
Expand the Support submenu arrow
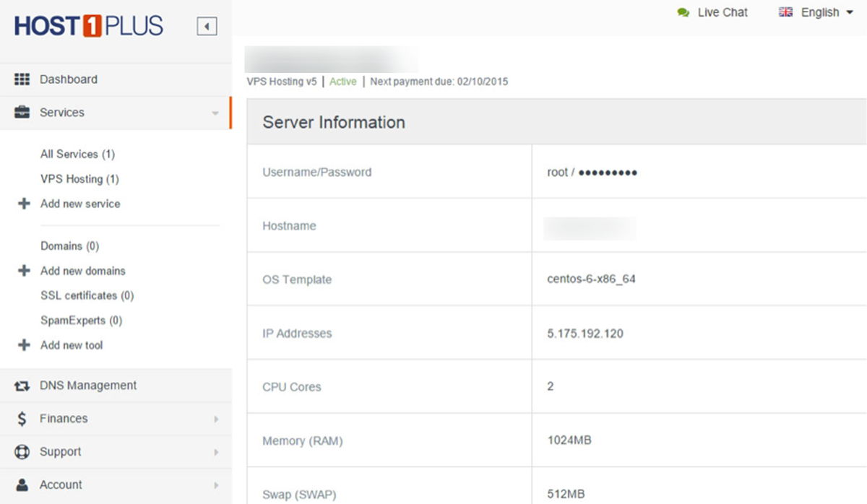(216, 452)
